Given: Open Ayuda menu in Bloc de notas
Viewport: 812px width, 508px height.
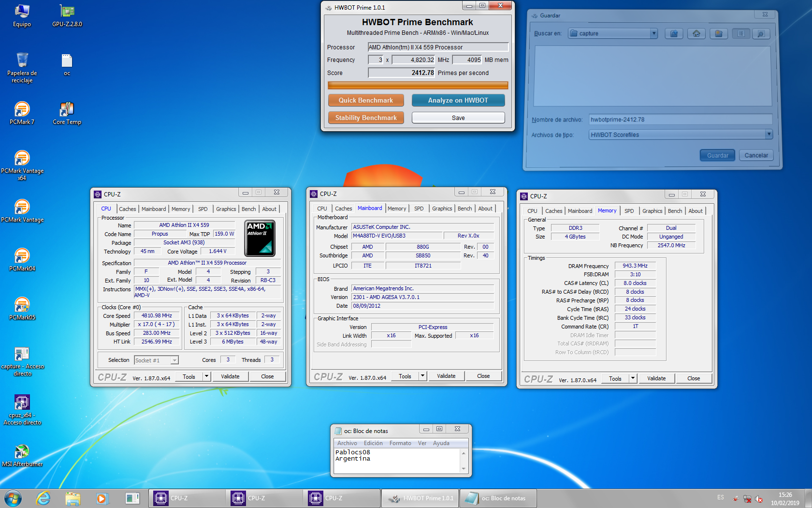Looking at the screenshot, I should [441, 443].
